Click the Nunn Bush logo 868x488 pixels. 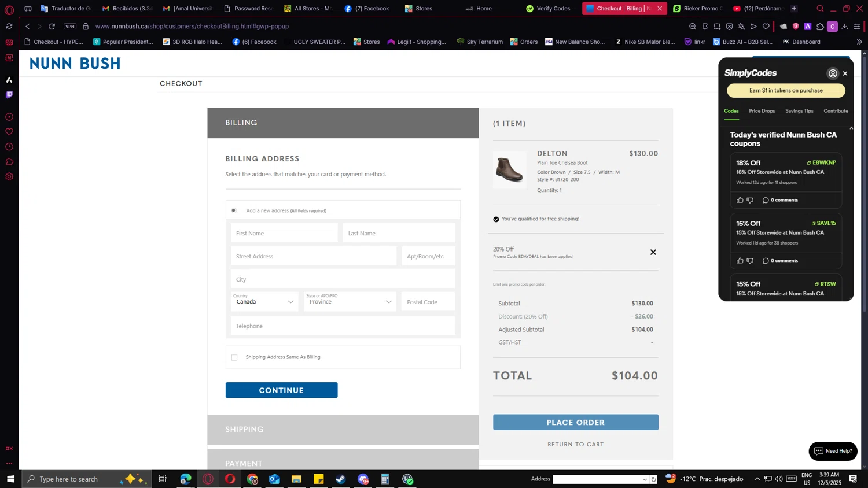pyautogui.click(x=75, y=63)
